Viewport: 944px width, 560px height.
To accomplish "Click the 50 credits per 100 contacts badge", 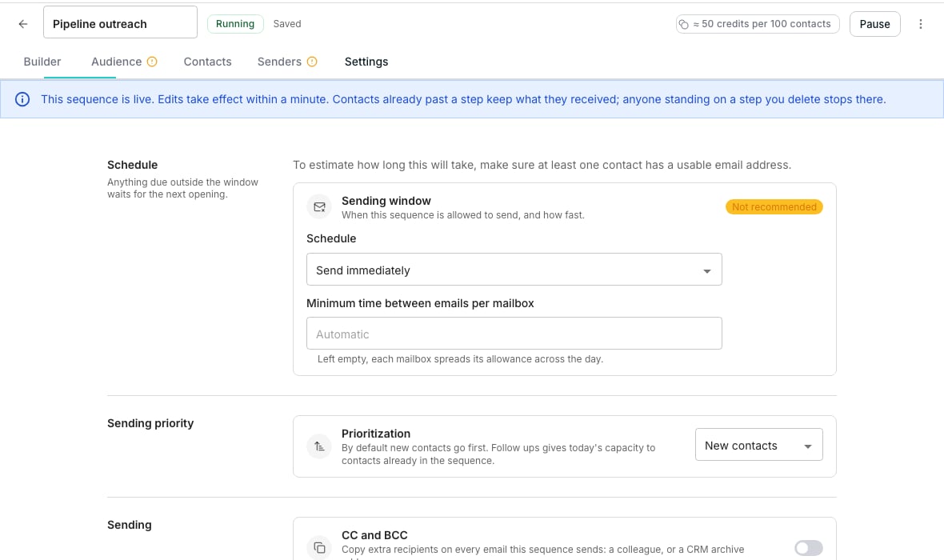I will click(758, 24).
